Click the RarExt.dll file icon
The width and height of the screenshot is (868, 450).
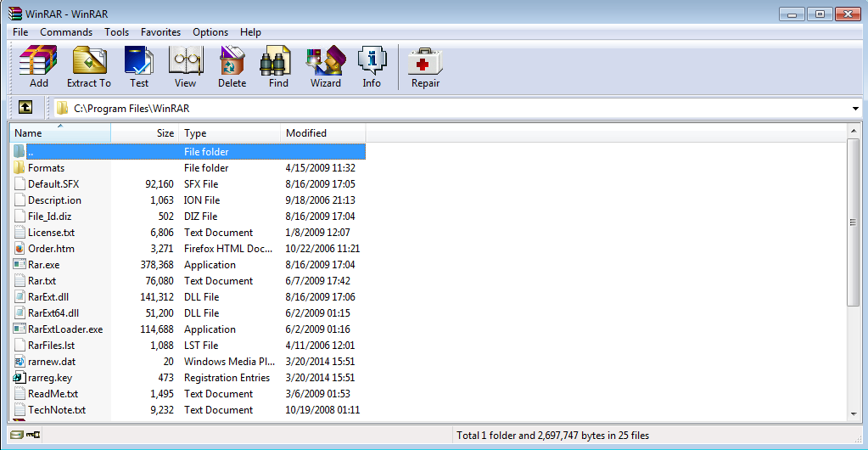tap(20, 296)
